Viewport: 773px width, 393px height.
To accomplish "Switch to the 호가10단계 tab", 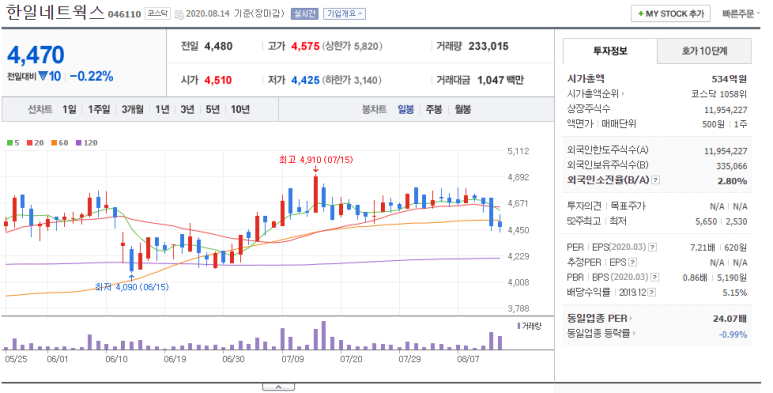I will click(704, 51).
